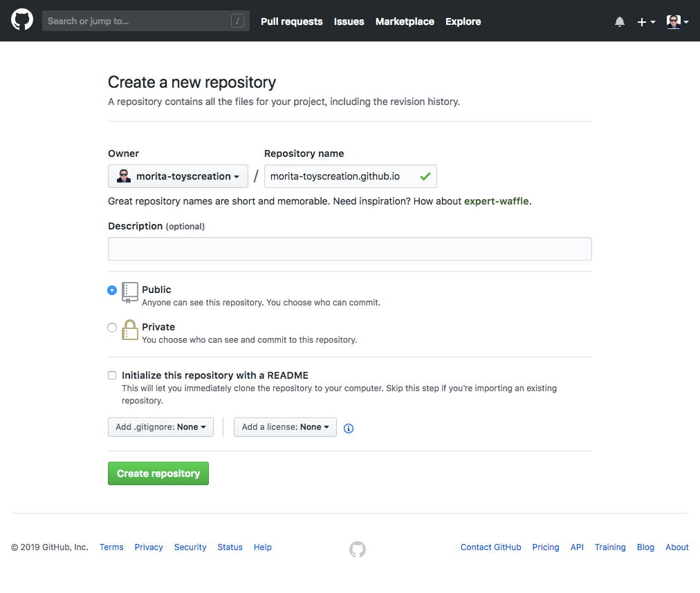Open Blog footer link
The width and height of the screenshot is (700, 593).
coord(645,547)
